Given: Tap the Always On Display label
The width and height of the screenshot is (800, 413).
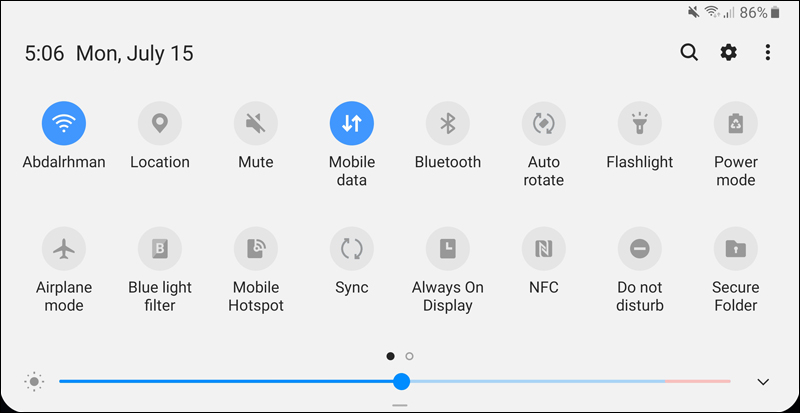Looking at the screenshot, I should tap(448, 296).
